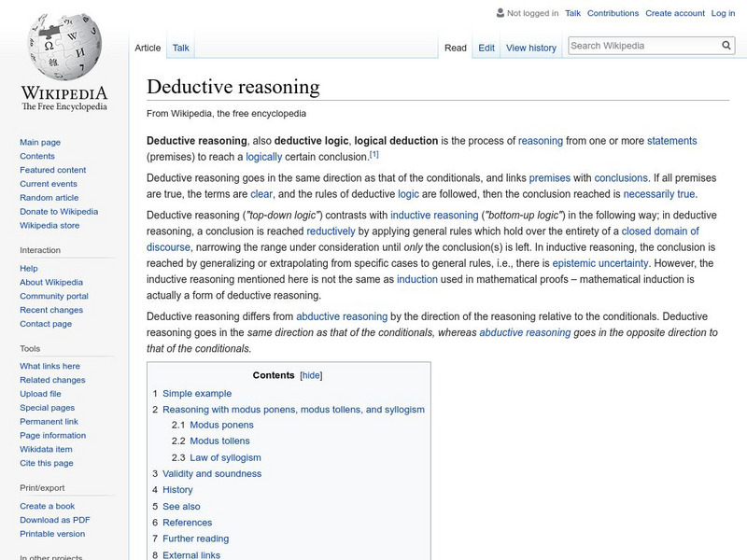Open the View history tab
Image resolution: width=747 pixels, height=560 pixels.
531,48
